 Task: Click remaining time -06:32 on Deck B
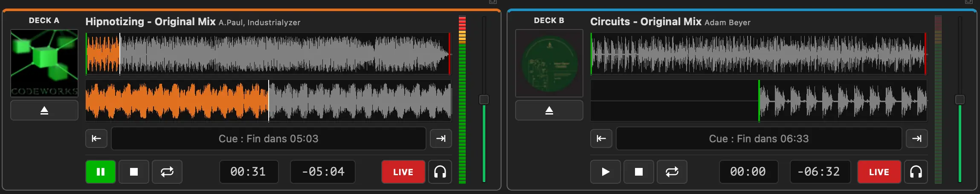[x=820, y=172]
